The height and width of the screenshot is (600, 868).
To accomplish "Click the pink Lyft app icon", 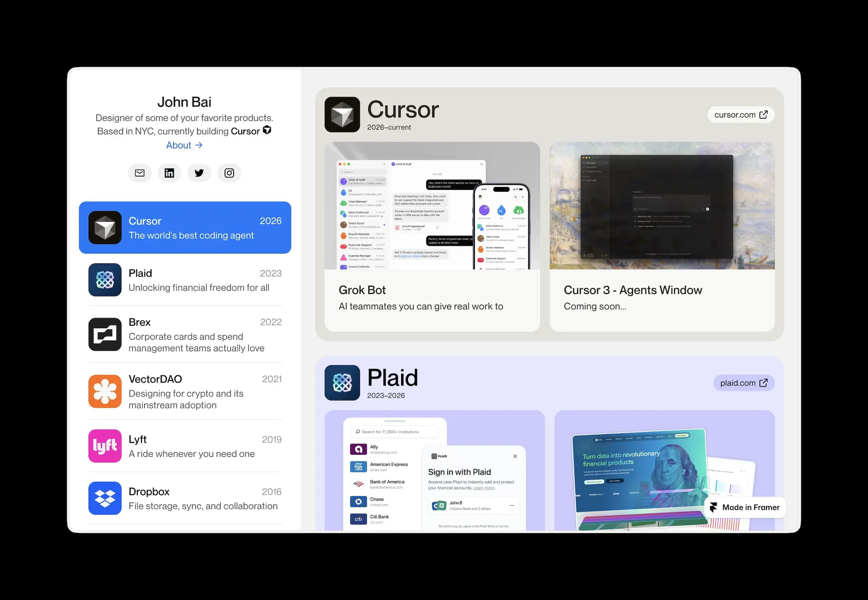I will click(105, 446).
